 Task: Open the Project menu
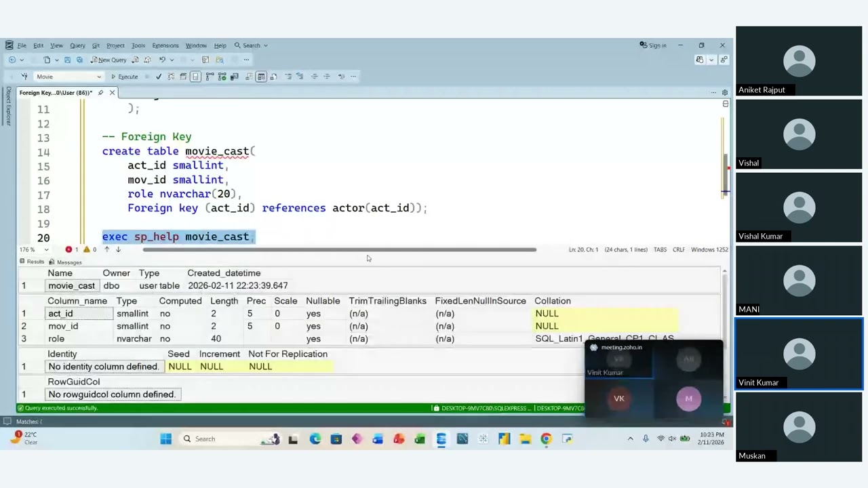tap(115, 45)
